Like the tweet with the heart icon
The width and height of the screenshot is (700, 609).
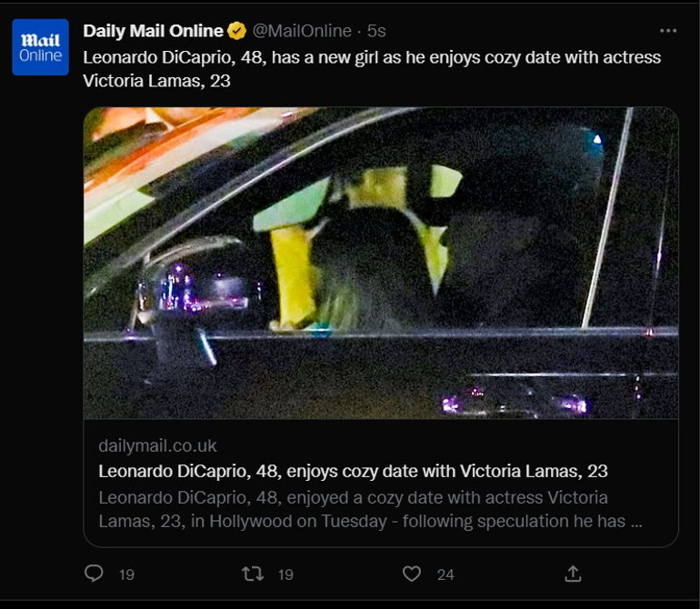click(412, 574)
